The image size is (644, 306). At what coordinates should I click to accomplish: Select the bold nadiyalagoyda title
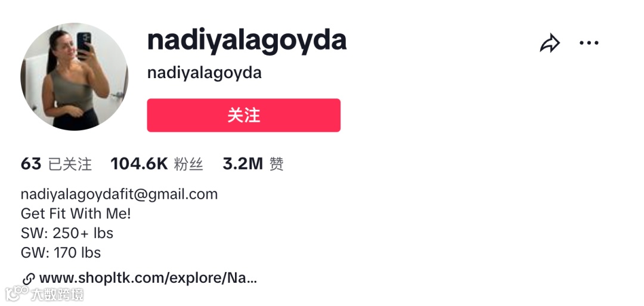pyautogui.click(x=247, y=41)
